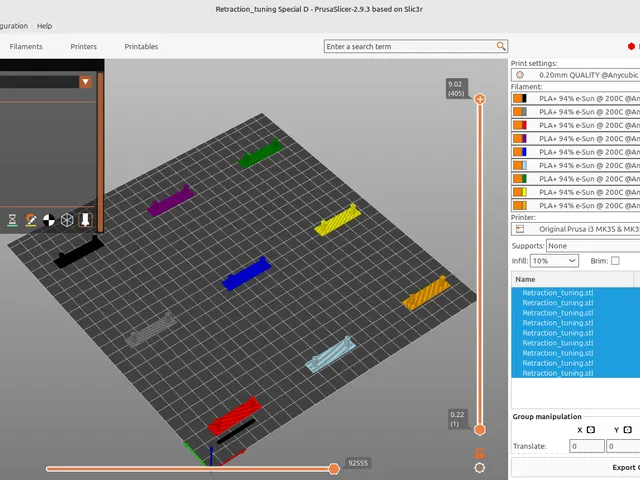This screenshot has width=640, height=480.
Task: Click the lower vertical layer slider thumb
Action: (x=480, y=429)
